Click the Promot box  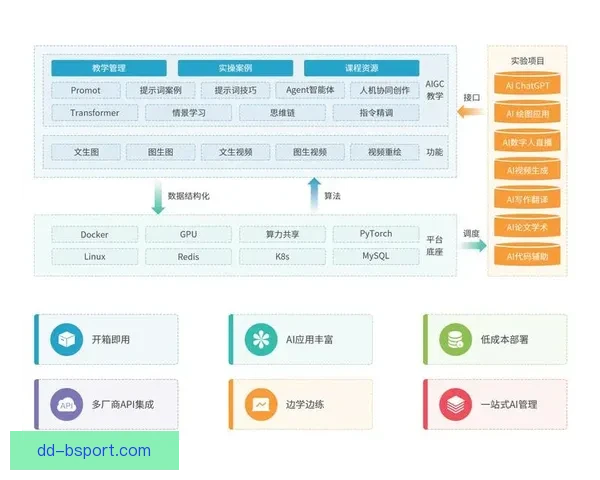click(x=86, y=90)
